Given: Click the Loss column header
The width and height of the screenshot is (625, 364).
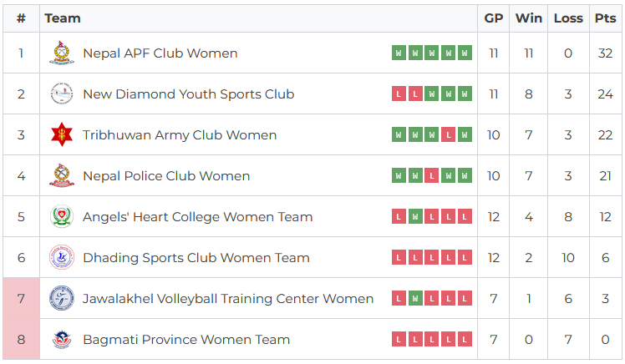Looking at the screenshot, I should point(568,18).
